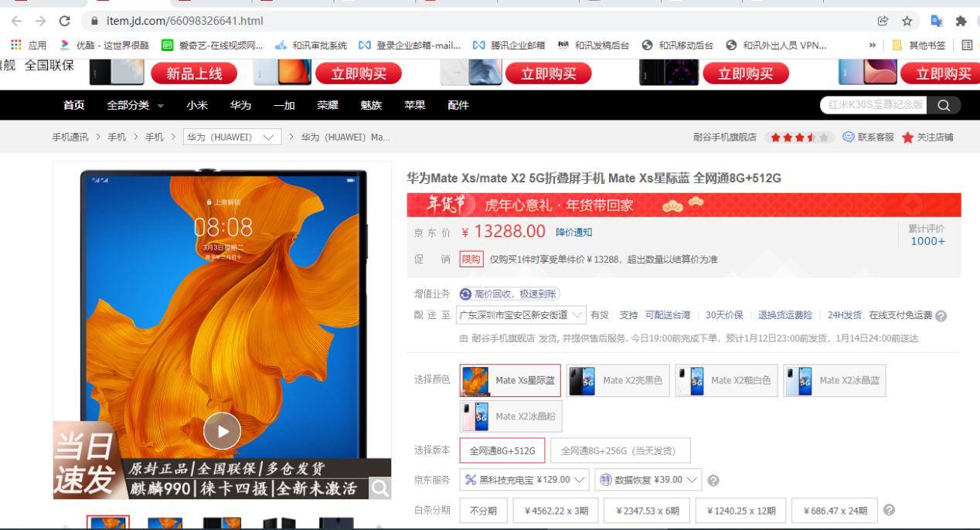Image resolution: width=980 pixels, height=530 pixels.
Task: Click the browser forward arrow
Action: click(40, 21)
